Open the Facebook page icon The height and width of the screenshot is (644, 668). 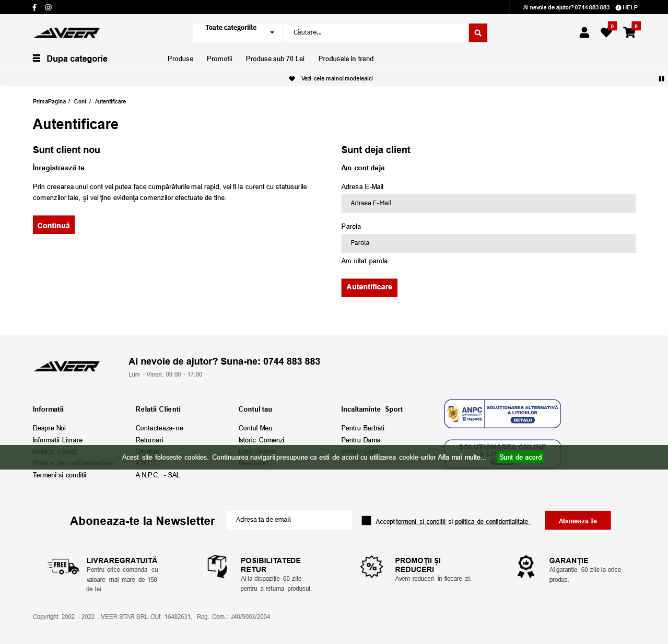click(x=34, y=7)
